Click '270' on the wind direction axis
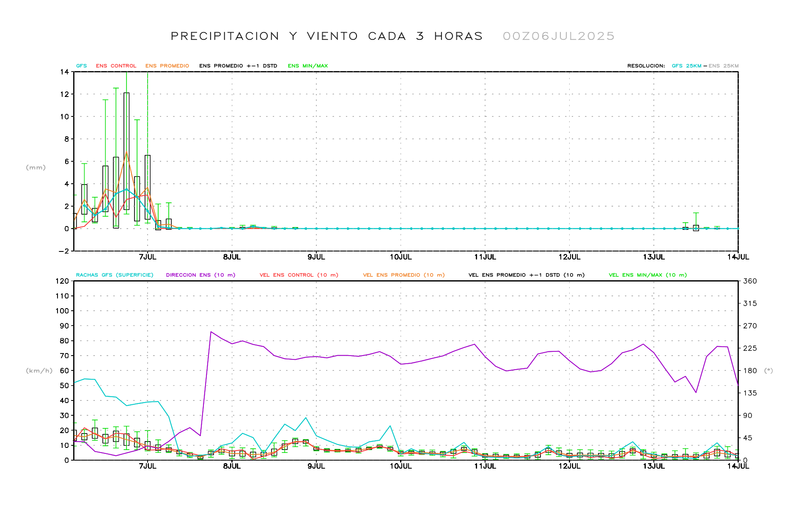The height and width of the screenshot is (508, 812). [750, 326]
